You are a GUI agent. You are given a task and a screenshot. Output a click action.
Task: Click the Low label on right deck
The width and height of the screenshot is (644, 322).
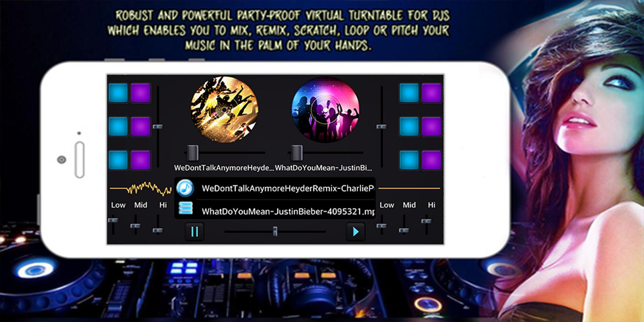coord(387,205)
